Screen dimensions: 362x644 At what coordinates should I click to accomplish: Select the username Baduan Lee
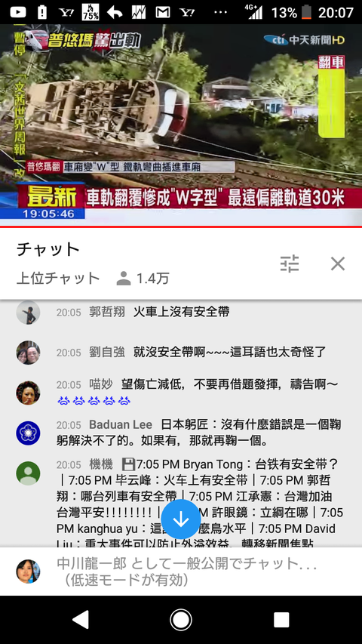tap(121, 424)
